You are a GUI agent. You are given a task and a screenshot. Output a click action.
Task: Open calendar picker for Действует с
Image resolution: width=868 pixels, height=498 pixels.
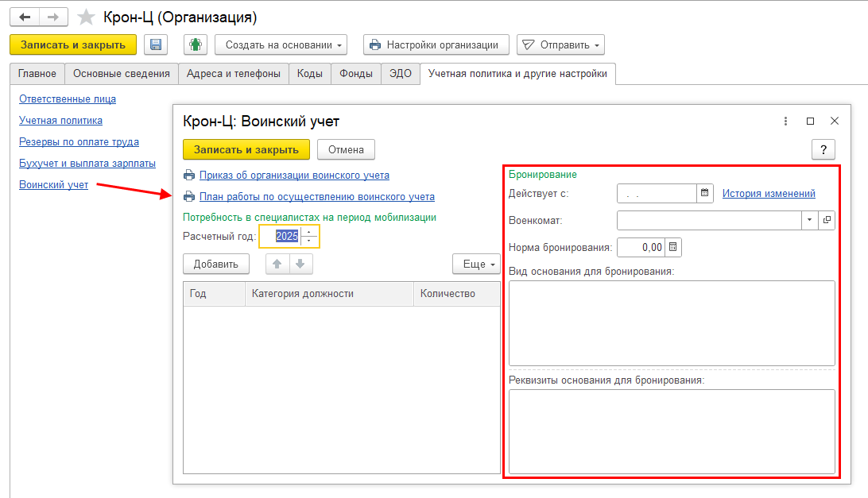[x=705, y=193]
